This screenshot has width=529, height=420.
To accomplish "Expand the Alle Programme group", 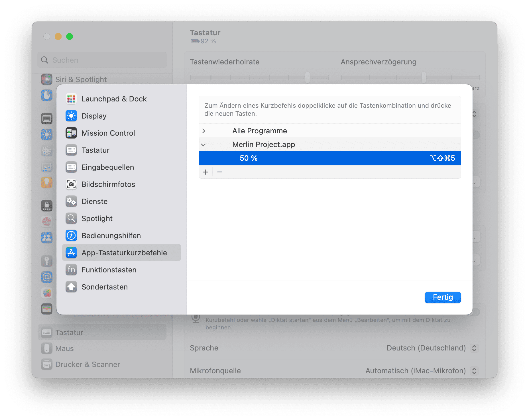I will pos(204,131).
